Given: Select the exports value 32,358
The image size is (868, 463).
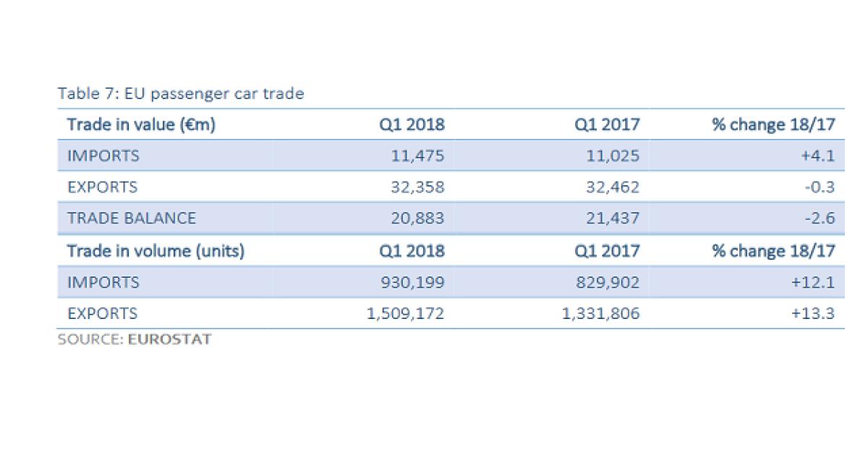Looking at the screenshot, I should [x=418, y=187].
